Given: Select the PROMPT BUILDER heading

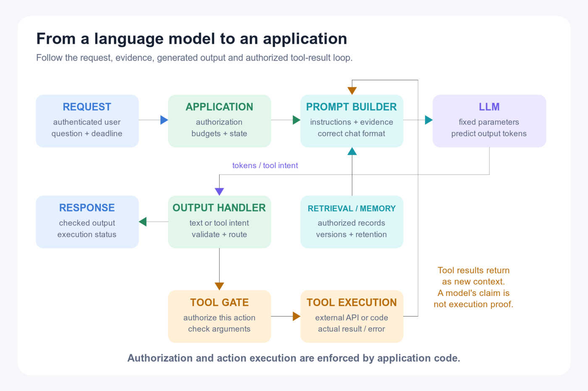Looking at the screenshot, I should coord(352,107).
